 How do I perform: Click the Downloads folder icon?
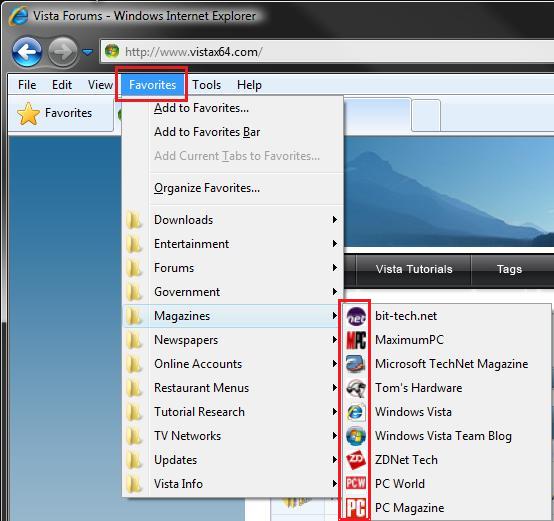134,220
